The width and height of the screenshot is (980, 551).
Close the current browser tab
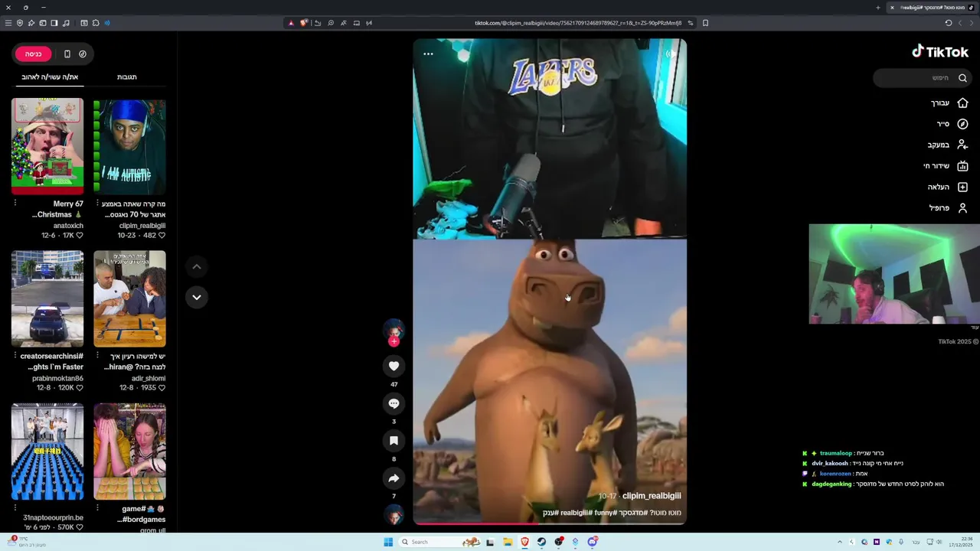[x=892, y=8]
